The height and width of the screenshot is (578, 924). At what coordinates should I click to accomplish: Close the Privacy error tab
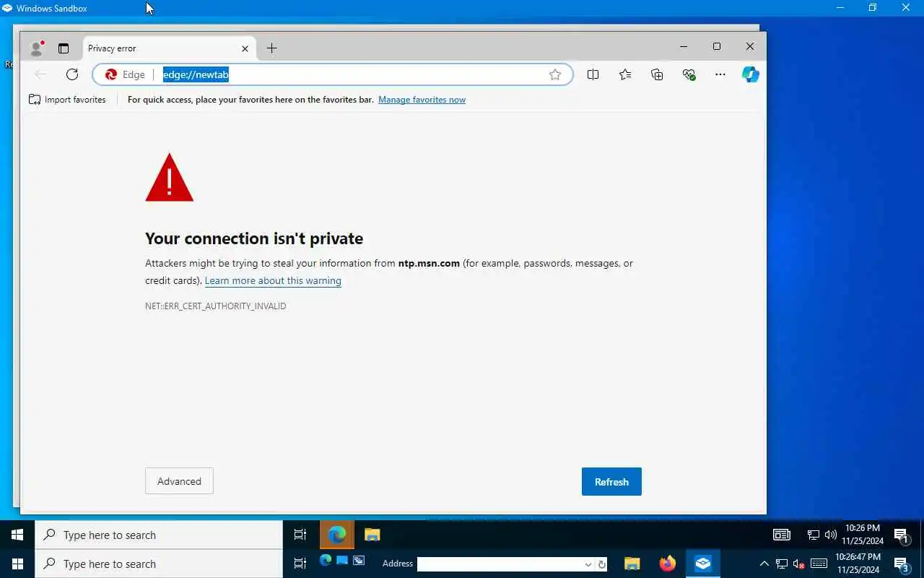pyautogui.click(x=245, y=48)
